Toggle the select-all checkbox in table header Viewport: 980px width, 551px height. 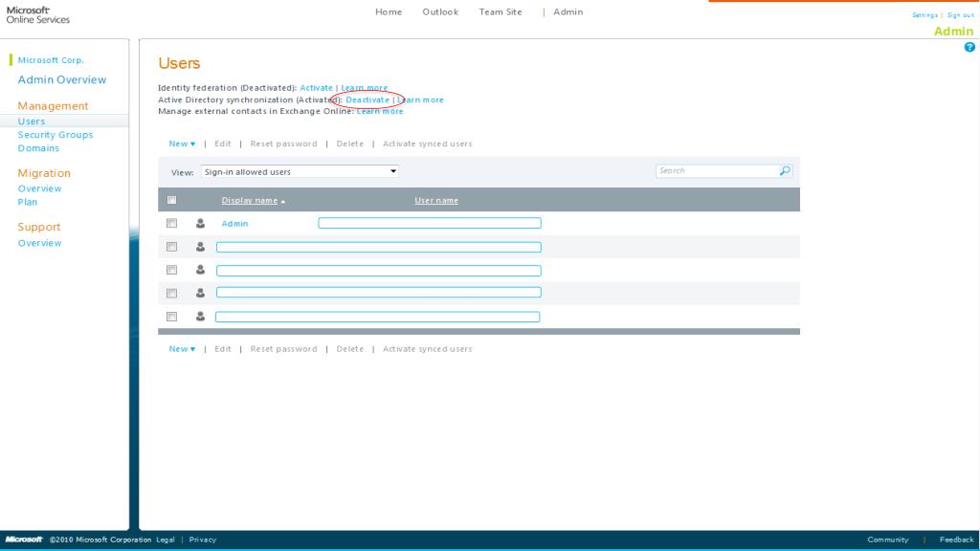172,200
